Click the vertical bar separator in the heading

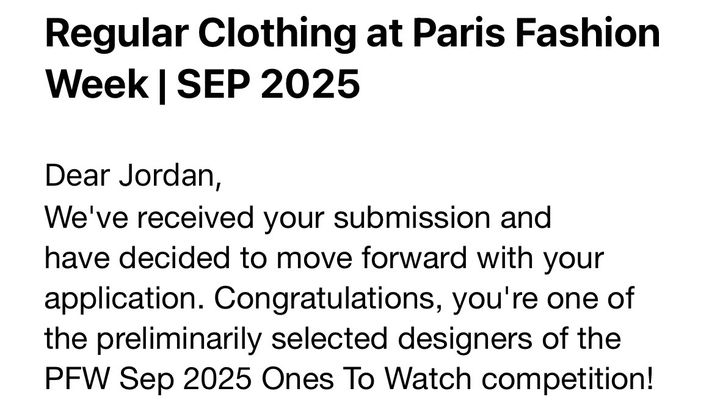[163, 85]
